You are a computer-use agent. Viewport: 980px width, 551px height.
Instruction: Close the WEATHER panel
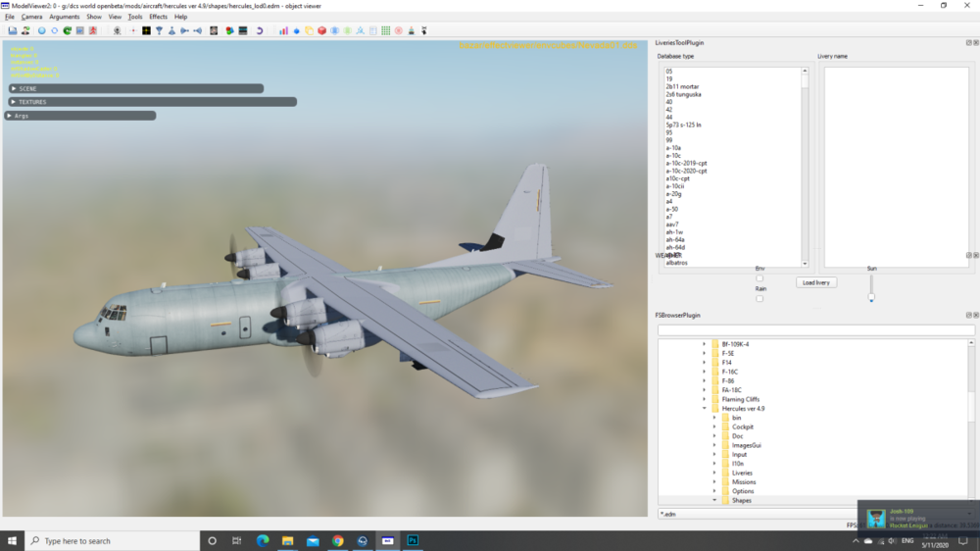(x=976, y=255)
